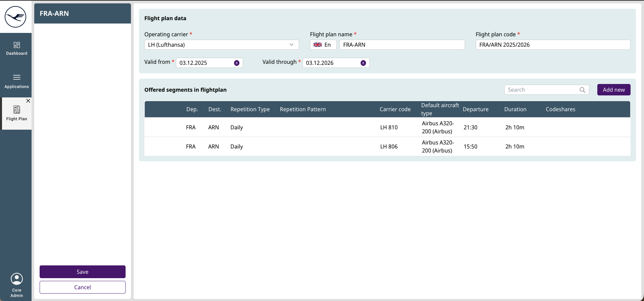This screenshot has height=301, width=644.
Task: Save the flight plan
Action: pyautogui.click(x=83, y=272)
